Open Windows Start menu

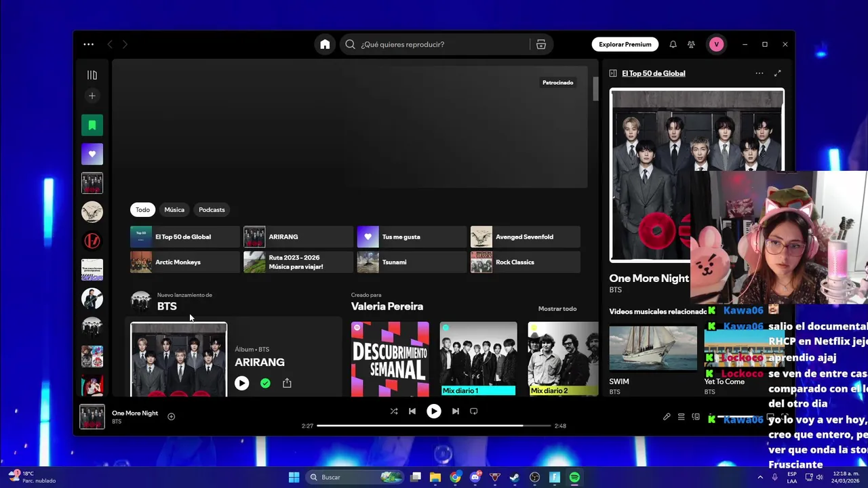(x=294, y=477)
